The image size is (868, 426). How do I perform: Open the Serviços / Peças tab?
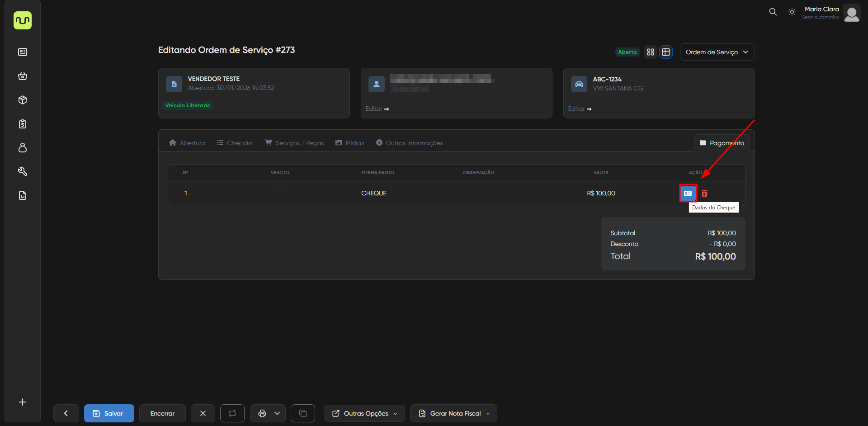pyautogui.click(x=294, y=143)
